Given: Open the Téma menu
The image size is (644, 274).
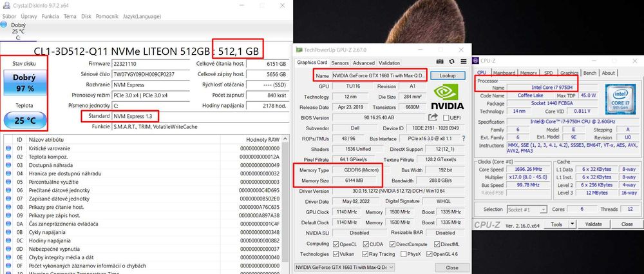Looking at the screenshot, I should tap(70, 17).
